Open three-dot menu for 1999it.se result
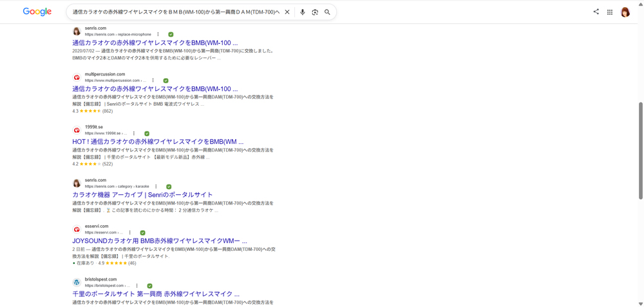This screenshot has height=307, width=644. pyautogui.click(x=134, y=133)
